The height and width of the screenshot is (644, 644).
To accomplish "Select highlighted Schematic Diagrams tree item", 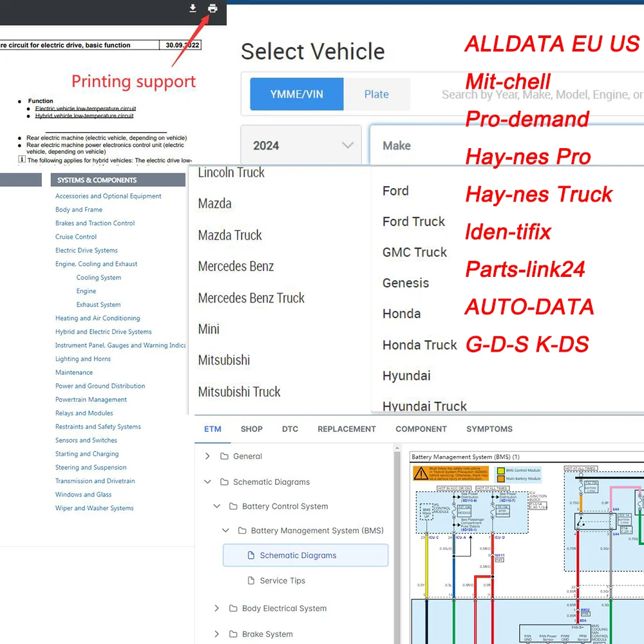I will coord(305,555).
